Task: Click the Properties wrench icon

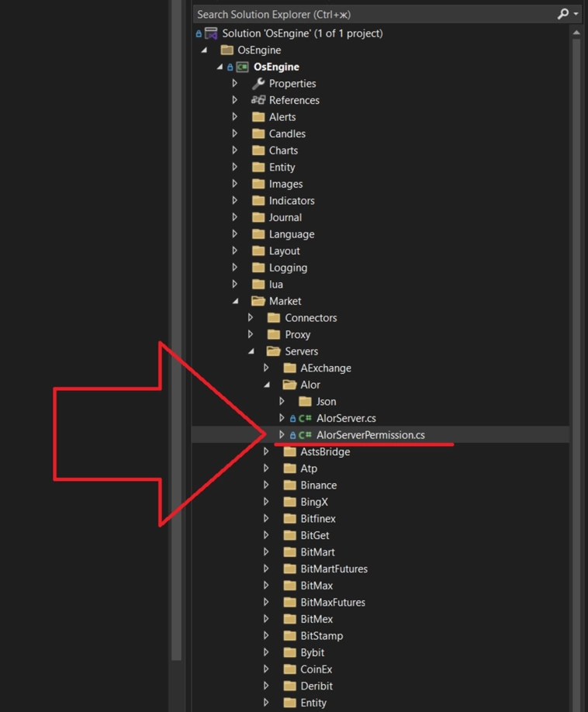Action: point(258,84)
